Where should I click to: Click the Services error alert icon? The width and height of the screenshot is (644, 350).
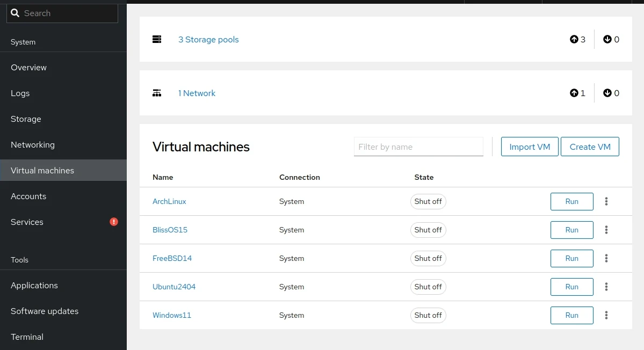pos(114,222)
